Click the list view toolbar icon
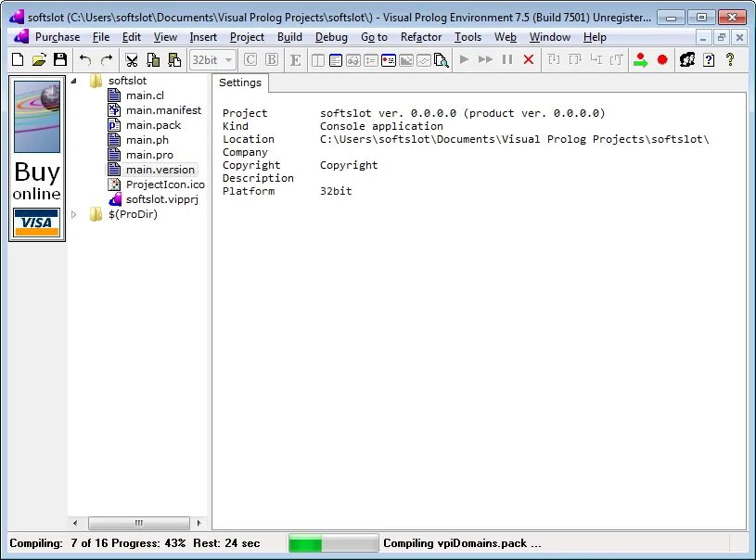Viewport: 756px width, 560px height. [x=371, y=60]
